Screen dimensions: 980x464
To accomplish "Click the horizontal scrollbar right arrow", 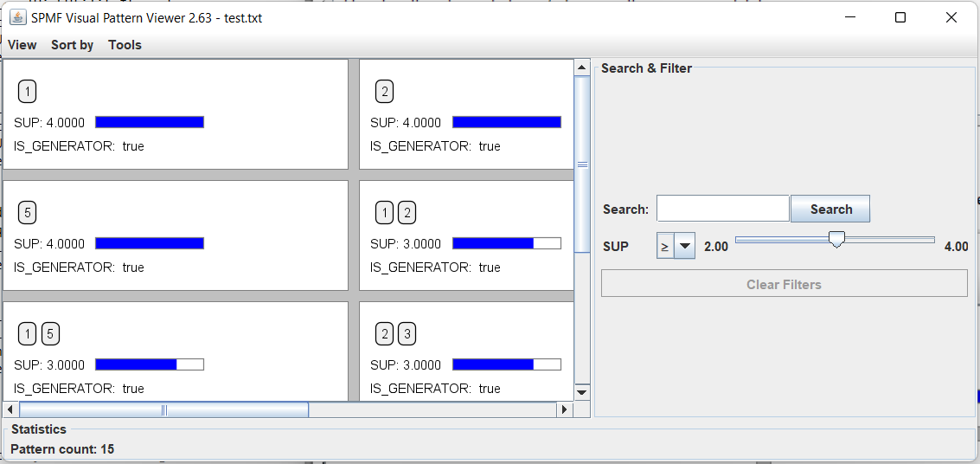I will 565,409.
